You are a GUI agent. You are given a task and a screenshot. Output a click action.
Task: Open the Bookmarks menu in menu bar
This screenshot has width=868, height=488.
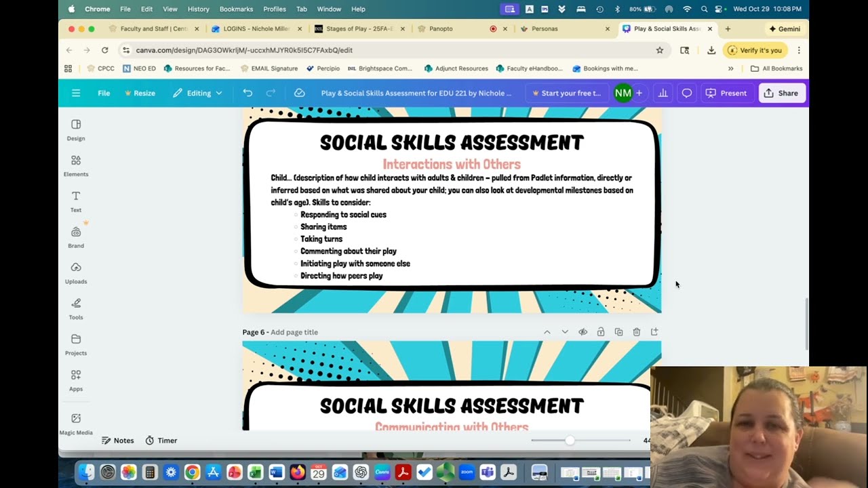tap(236, 9)
